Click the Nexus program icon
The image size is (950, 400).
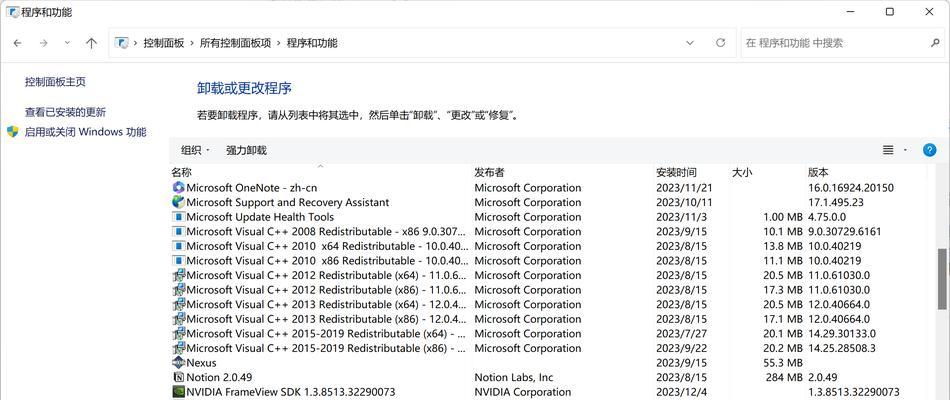coord(178,362)
